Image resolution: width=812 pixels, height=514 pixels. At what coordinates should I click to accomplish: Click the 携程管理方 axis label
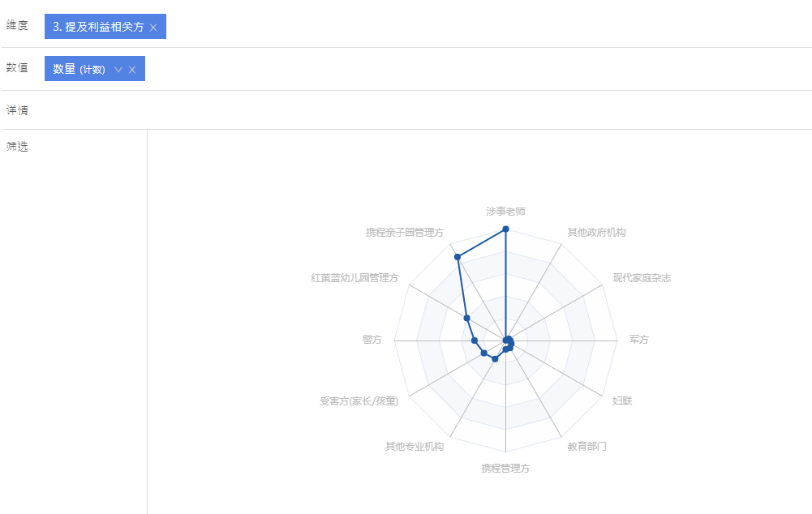click(505, 468)
